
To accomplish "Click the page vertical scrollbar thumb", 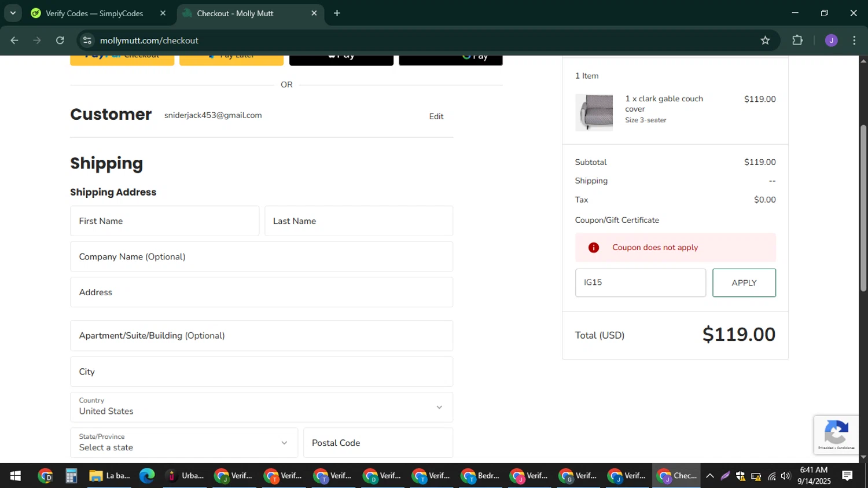I will [863, 208].
